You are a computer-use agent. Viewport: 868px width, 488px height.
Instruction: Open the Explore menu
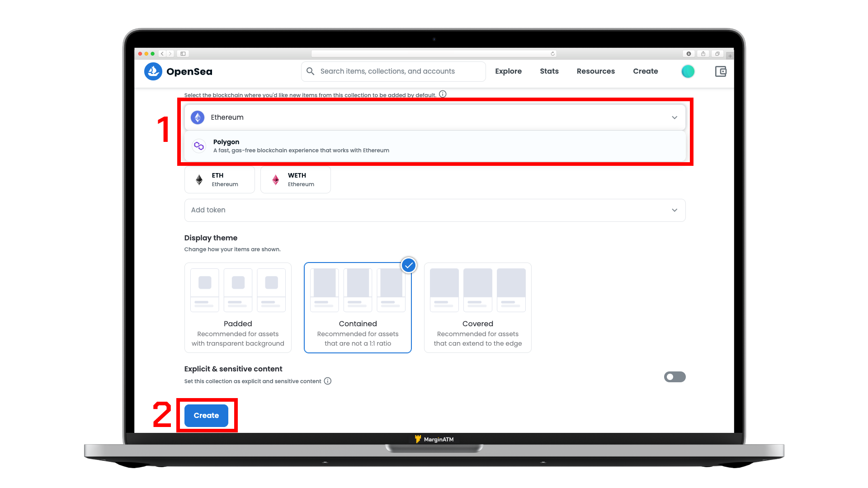click(x=508, y=71)
